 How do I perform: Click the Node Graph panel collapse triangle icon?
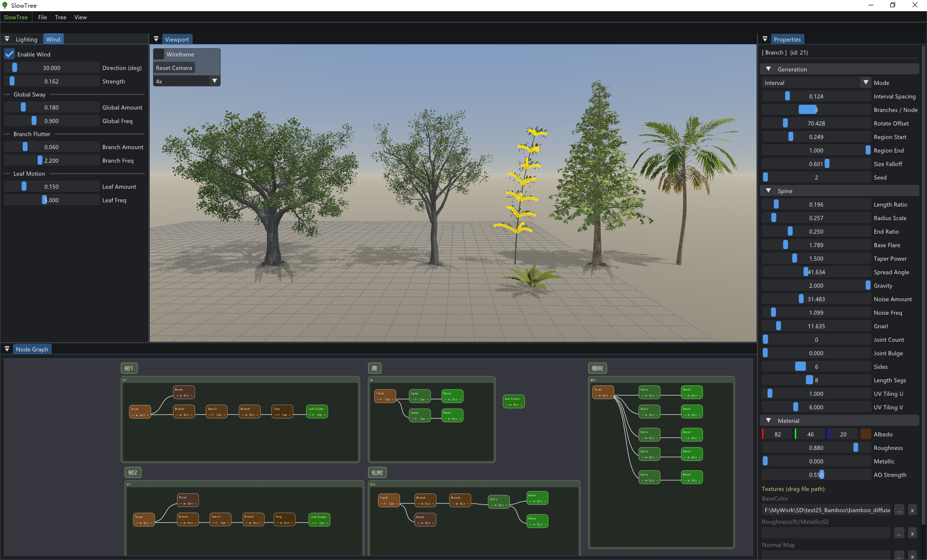[x=7, y=349]
